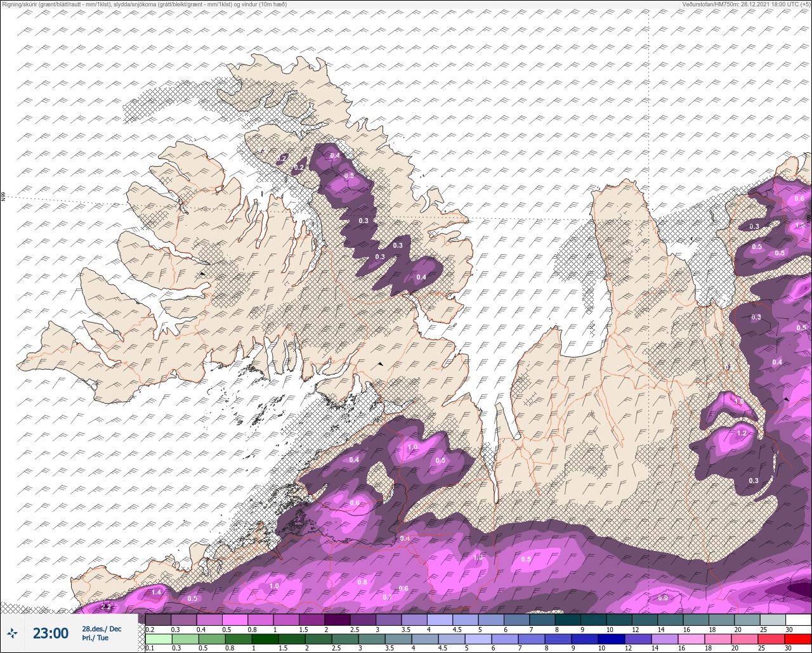Click the 2.2 precipitation value on the map

coord(106,607)
